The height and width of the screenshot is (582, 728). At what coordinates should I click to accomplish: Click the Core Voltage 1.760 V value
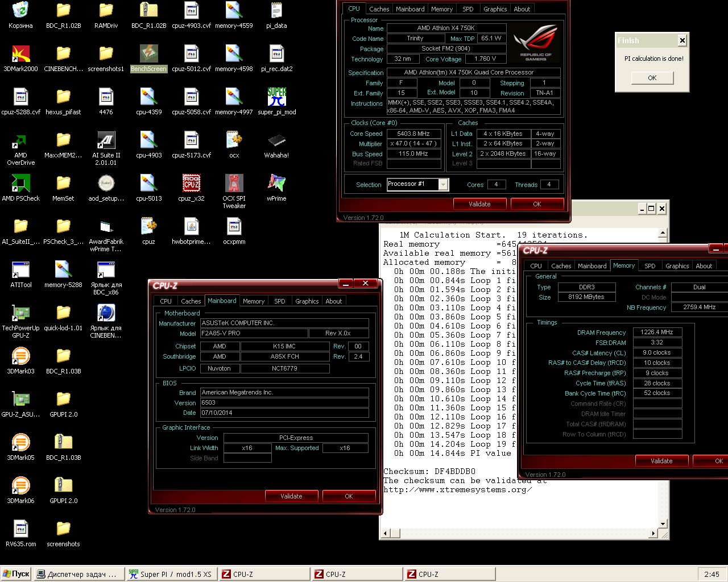(485, 59)
